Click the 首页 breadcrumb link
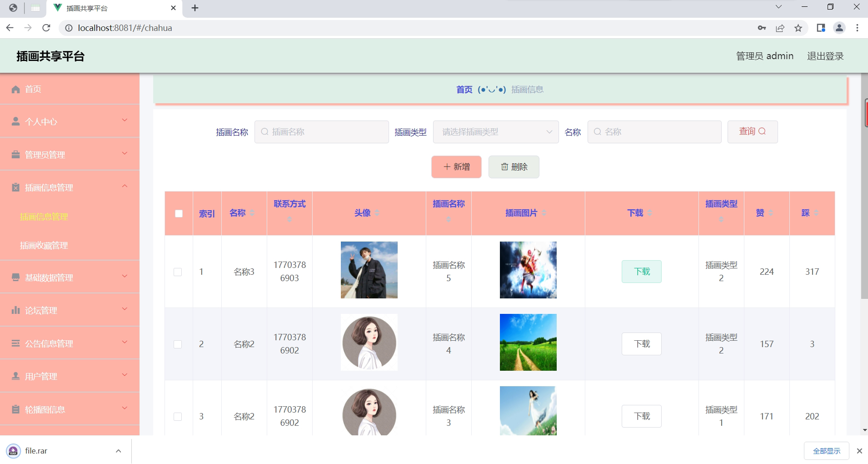Screen dimensions: 868x464 (464, 90)
